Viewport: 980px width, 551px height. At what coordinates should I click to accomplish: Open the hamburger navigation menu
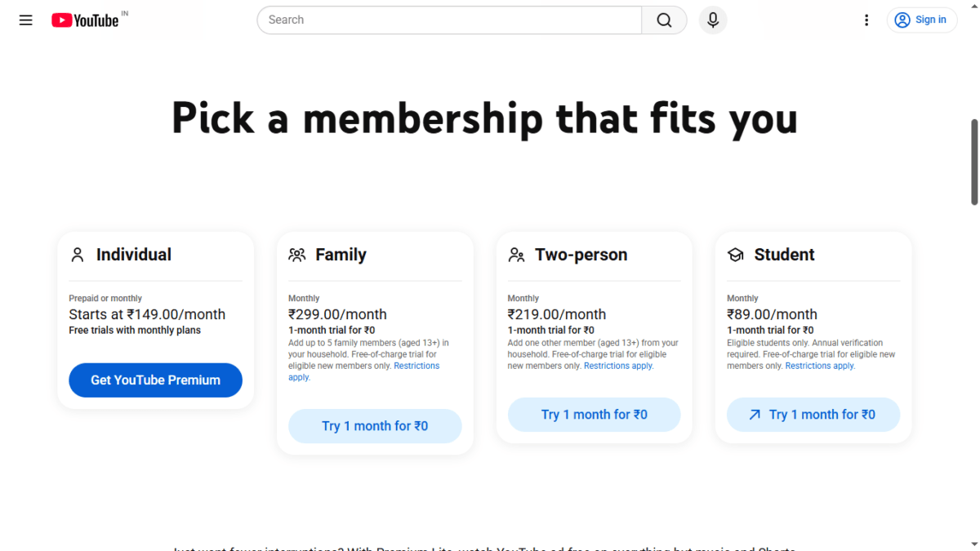25,20
